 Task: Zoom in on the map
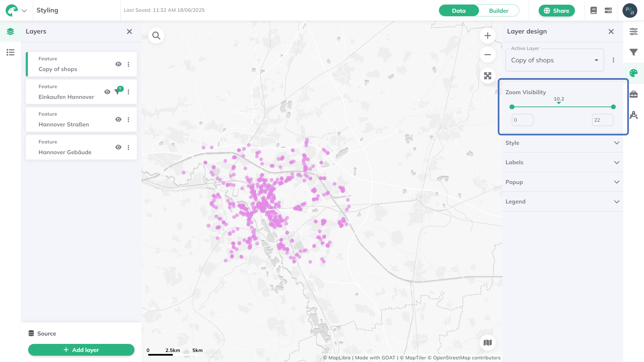(x=487, y=36)
